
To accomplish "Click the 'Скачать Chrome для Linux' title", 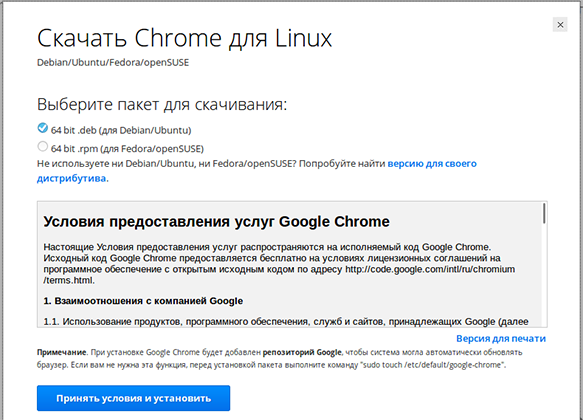I will pyautogui.click(x=184, y=38).
